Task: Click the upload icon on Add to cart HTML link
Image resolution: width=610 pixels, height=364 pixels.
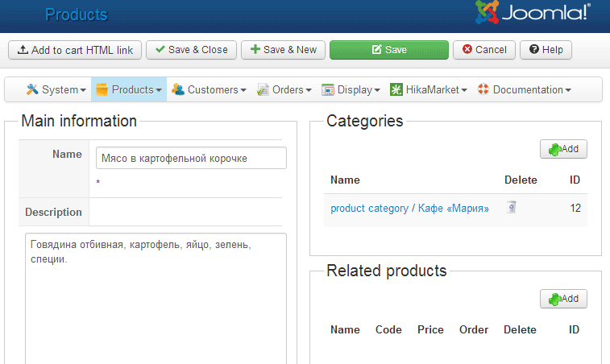Action: coord(23,50)
